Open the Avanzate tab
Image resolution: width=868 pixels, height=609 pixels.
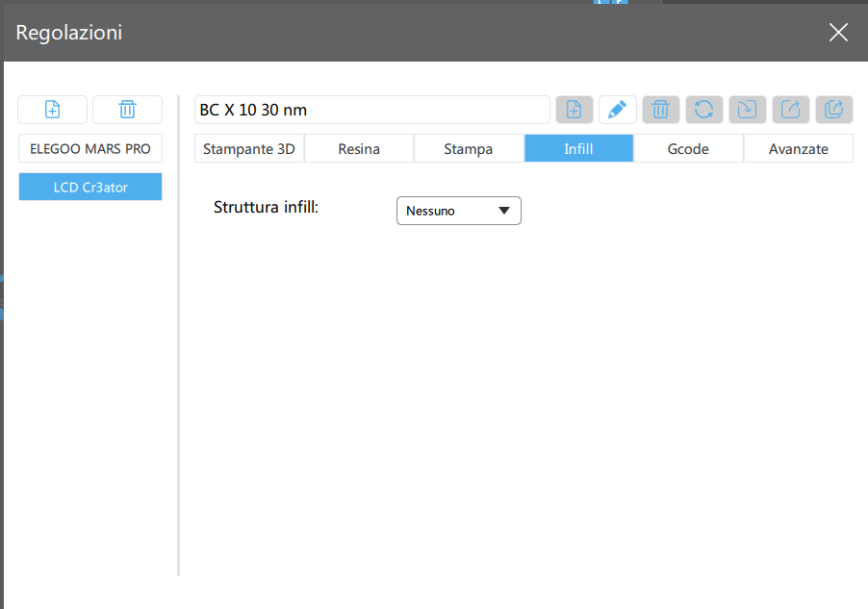click(799, 148)
